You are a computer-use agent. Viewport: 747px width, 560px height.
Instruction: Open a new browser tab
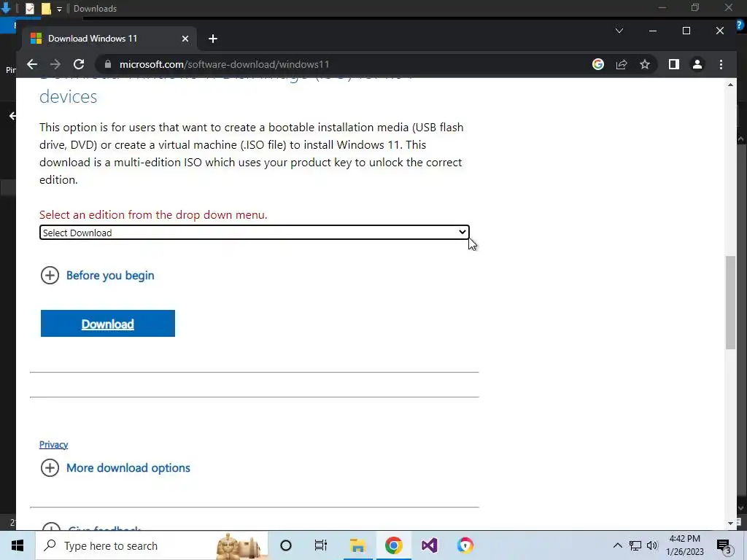click(213, 39)
